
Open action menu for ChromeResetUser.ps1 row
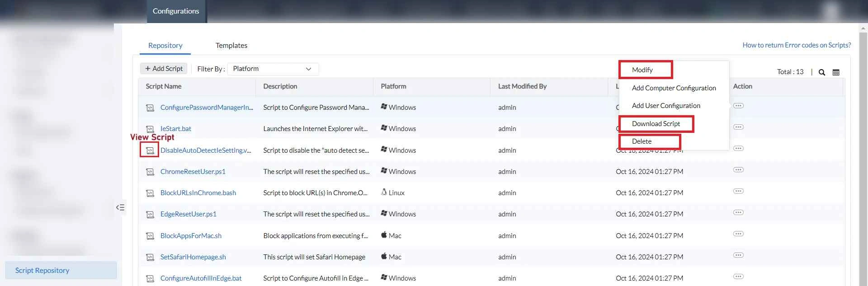[x=738, y=170]
